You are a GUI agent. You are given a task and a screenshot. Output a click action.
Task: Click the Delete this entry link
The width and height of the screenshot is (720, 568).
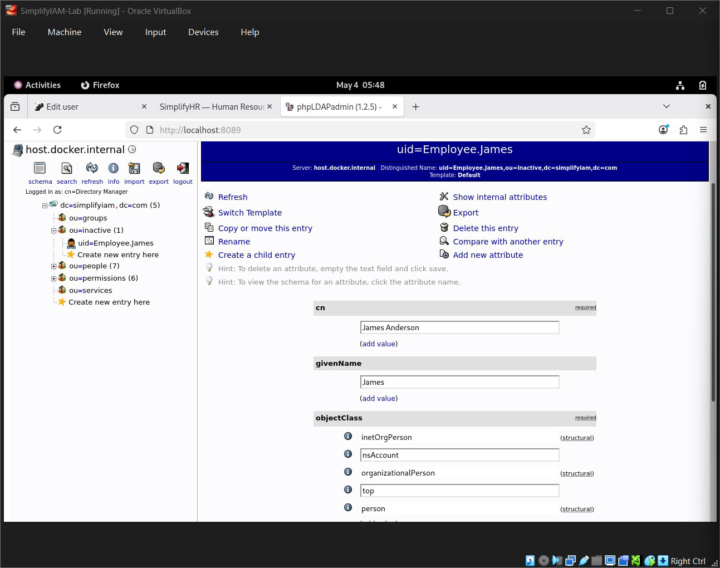pos(485,228)
